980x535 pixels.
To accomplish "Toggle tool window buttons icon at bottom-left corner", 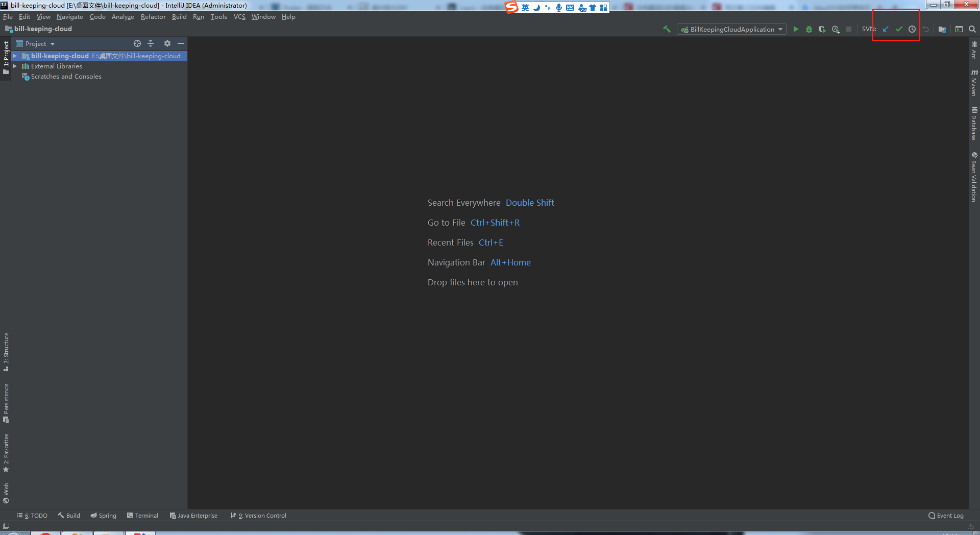I will click(6, 526).
